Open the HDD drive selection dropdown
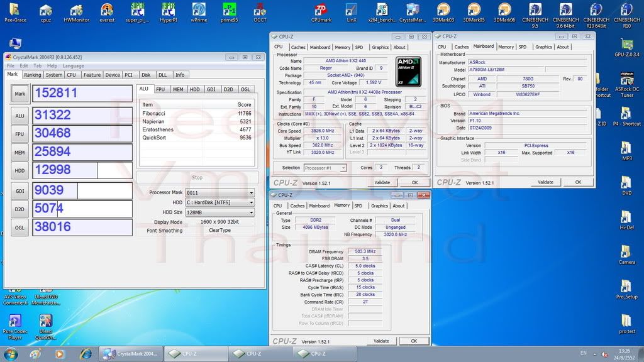This screenshot has width=644, height=362. [x=219, y=202]
